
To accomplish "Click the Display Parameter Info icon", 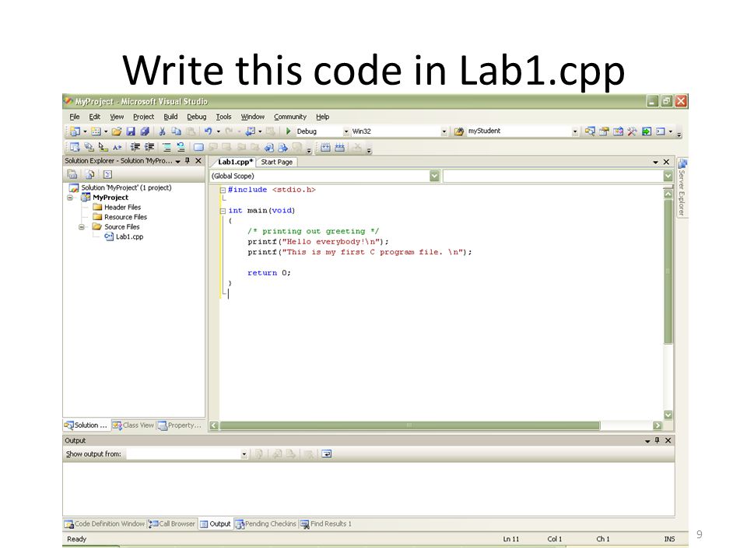I will click(x=89, y=147).
